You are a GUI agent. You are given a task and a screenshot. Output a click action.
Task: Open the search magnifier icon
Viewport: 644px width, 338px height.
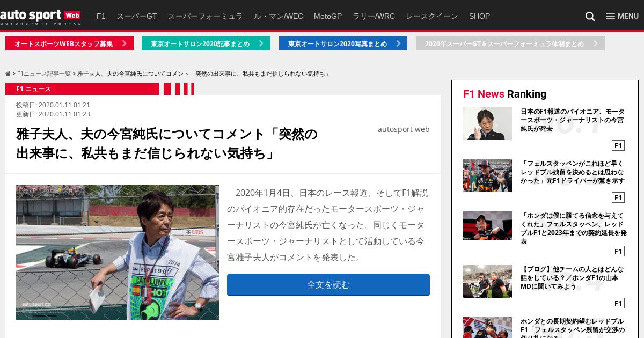pyautogui.click(x=590, y=17)
